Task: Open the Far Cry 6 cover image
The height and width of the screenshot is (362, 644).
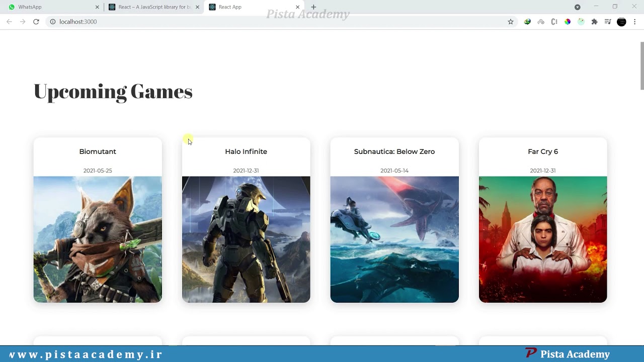Action: coord(543,239)
